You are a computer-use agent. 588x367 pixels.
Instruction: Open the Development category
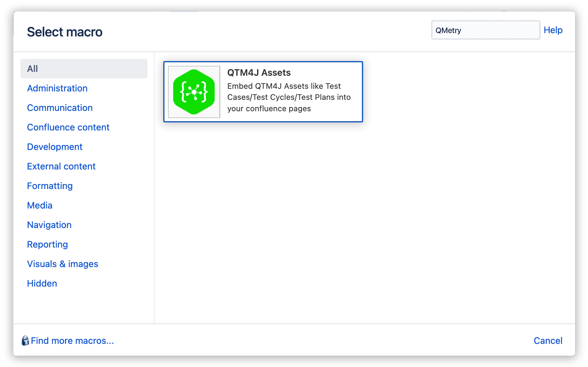tap(54, 147)
